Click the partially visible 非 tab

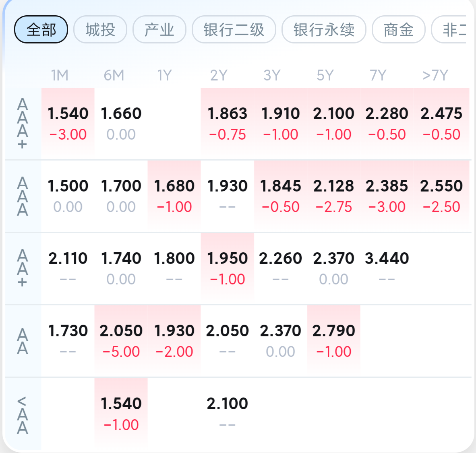coord(449,29)
